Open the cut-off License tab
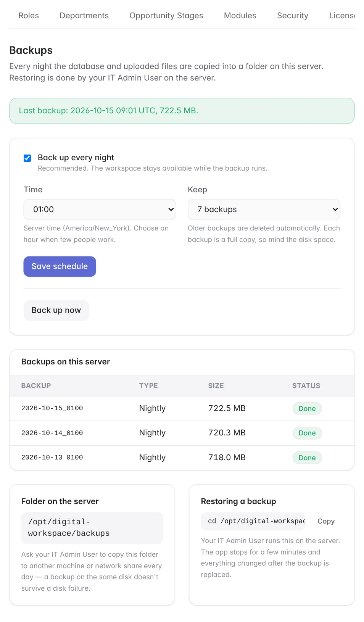This screenshot has width=364, height=622. pos(342,16)
